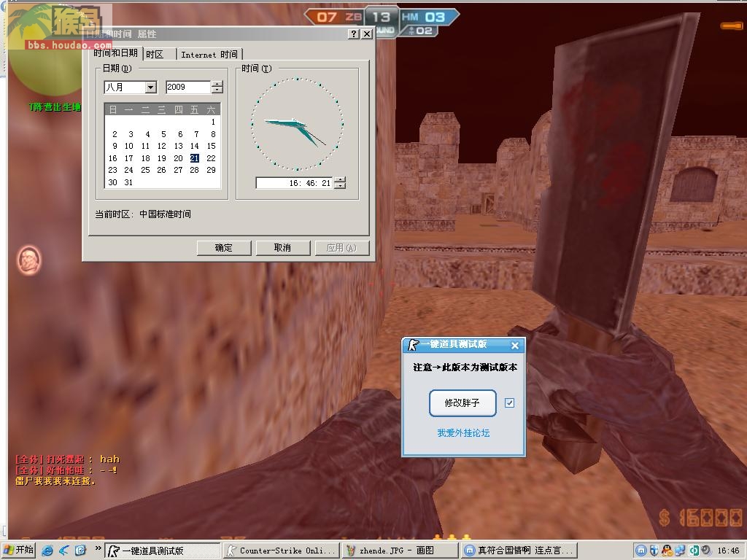Switch to 真符合国情啊 taskbar button

pos(519,551)
